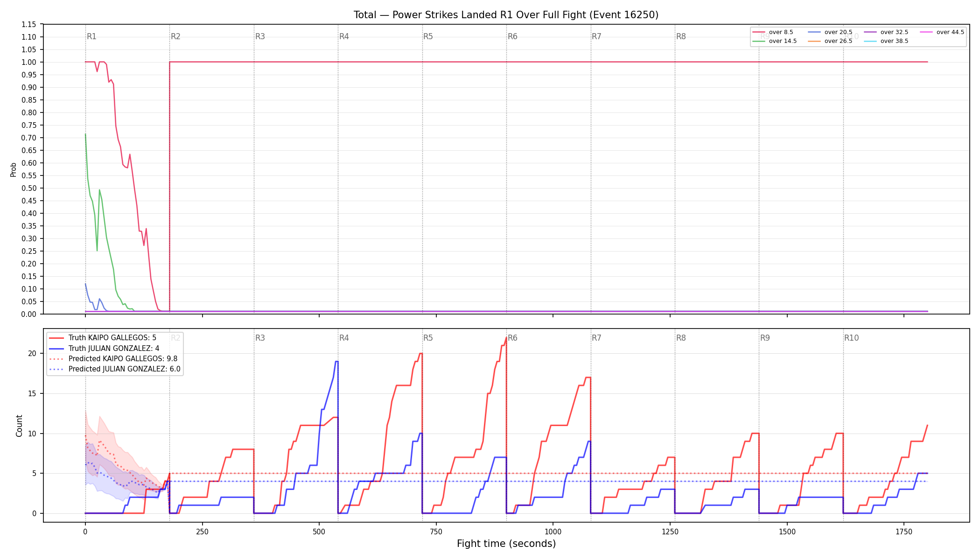Click Count axis tick label 10
Screen dimensions: 980x560
32,434
